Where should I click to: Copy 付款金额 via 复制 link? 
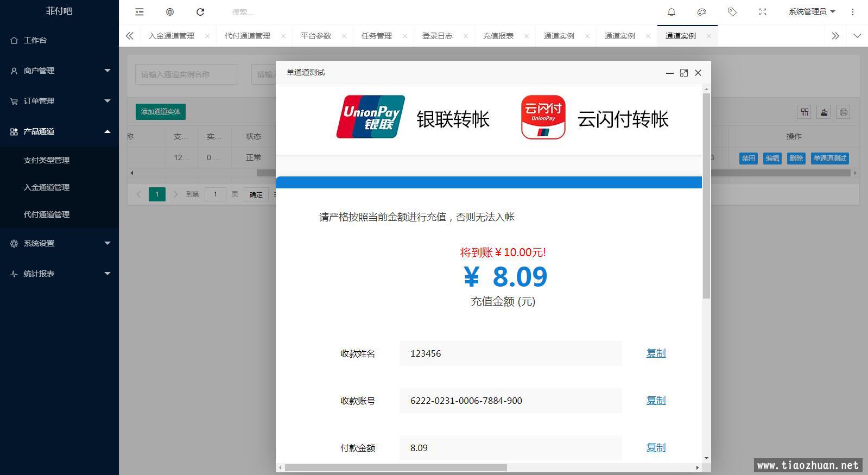pyautogui.click(x=656, y=448)
